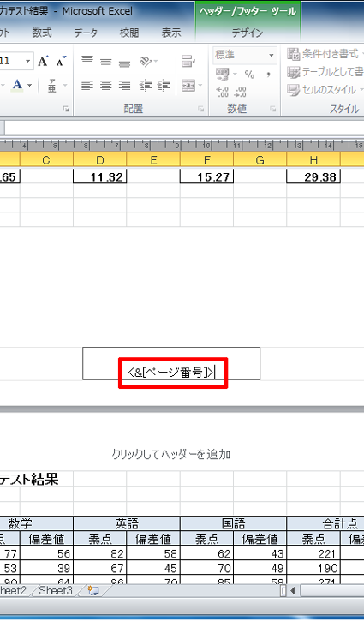Viewport: 364px width, 621px height.
Task: Open テーブルとして書式設定 table formatting
Action: pyautogui.click(x=325, y=72)
